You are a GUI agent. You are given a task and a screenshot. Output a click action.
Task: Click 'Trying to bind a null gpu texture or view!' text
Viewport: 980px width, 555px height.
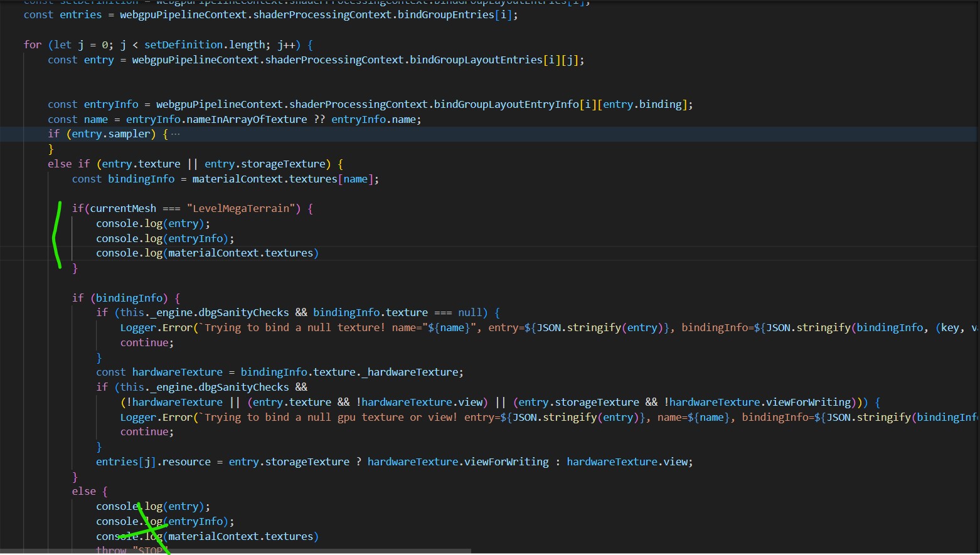coord(331,418)
